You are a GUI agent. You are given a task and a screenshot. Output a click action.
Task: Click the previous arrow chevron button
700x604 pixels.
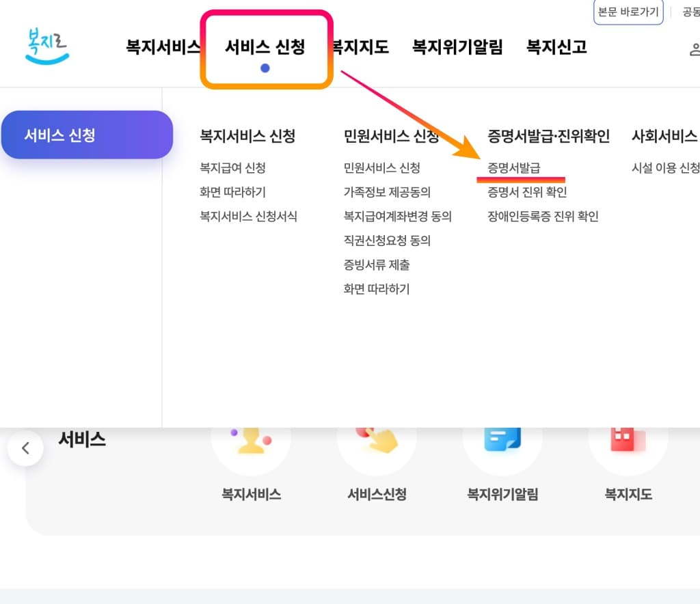(x=25, y=448)
